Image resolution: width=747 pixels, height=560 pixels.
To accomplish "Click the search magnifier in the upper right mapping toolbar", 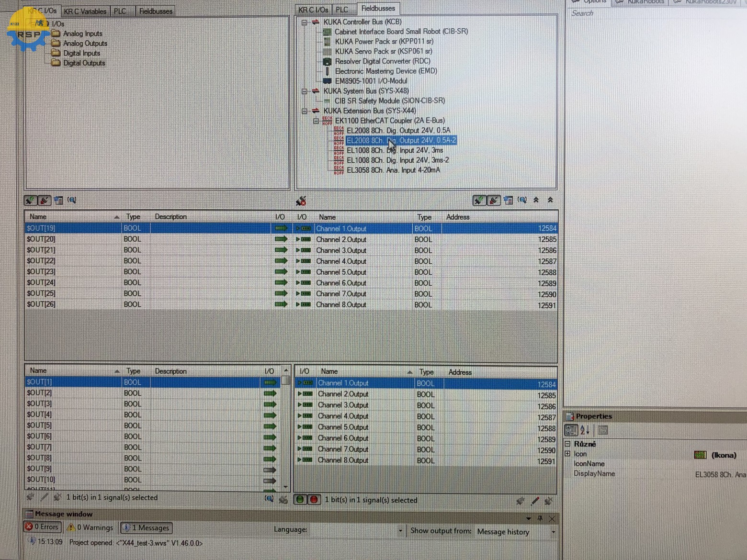I will (522, 200).
